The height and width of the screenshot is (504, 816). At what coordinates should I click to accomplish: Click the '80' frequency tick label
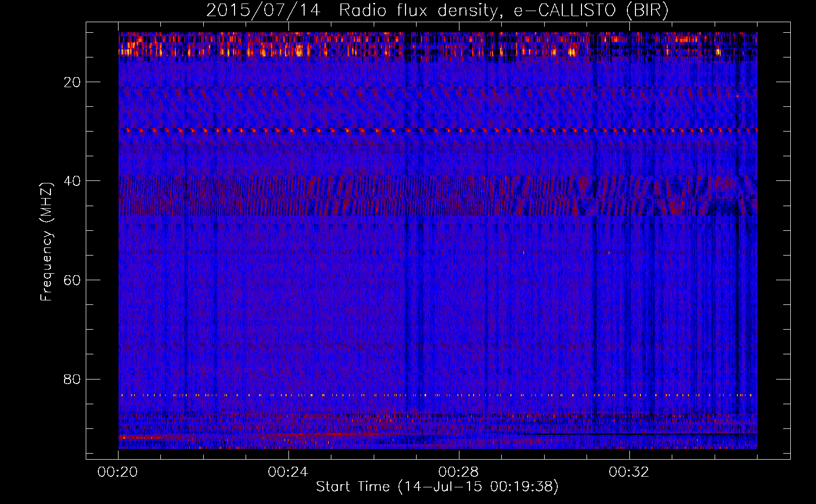(x=73, y=379)
